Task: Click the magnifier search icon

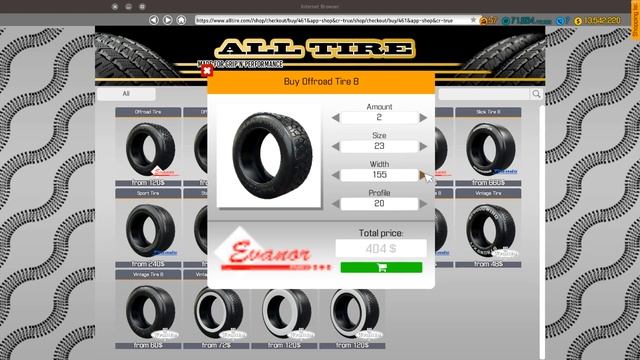Action: pyautogui.click(x=536, y=94)
